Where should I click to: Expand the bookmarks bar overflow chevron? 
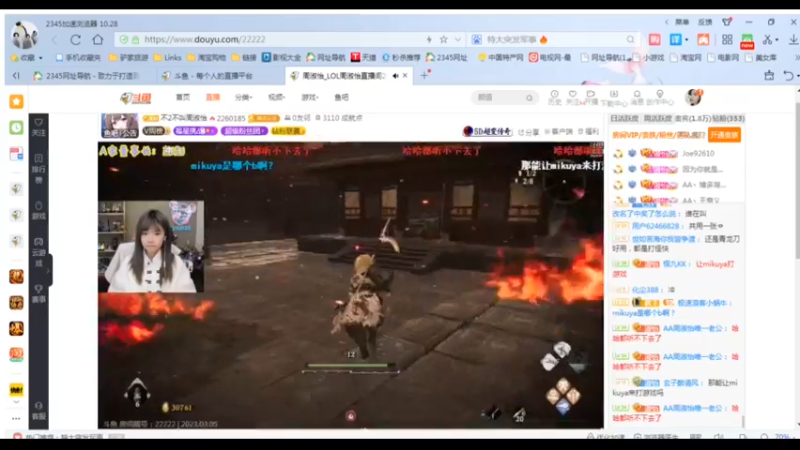click(796, 58)
